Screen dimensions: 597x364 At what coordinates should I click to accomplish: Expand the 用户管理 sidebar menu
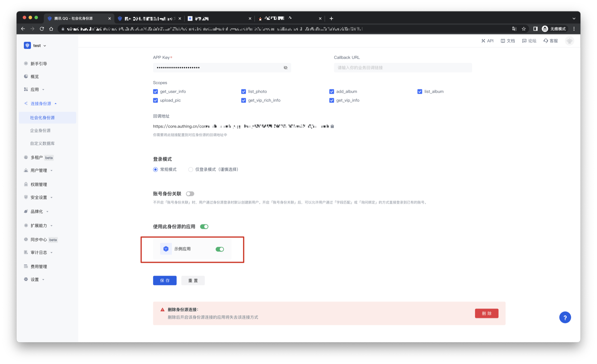tap(39, 171)
